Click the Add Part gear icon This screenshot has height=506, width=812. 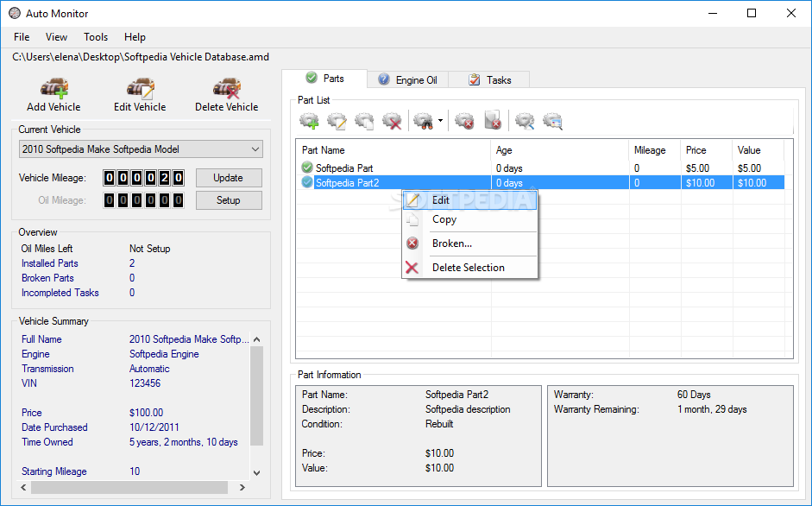pos(309,121)
